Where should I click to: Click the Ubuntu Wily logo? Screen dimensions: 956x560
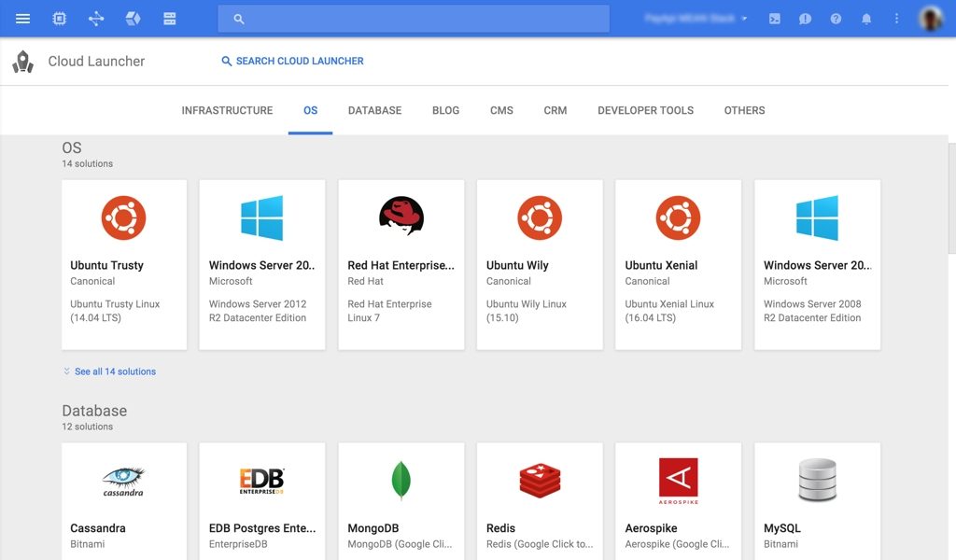coord(540,217)
